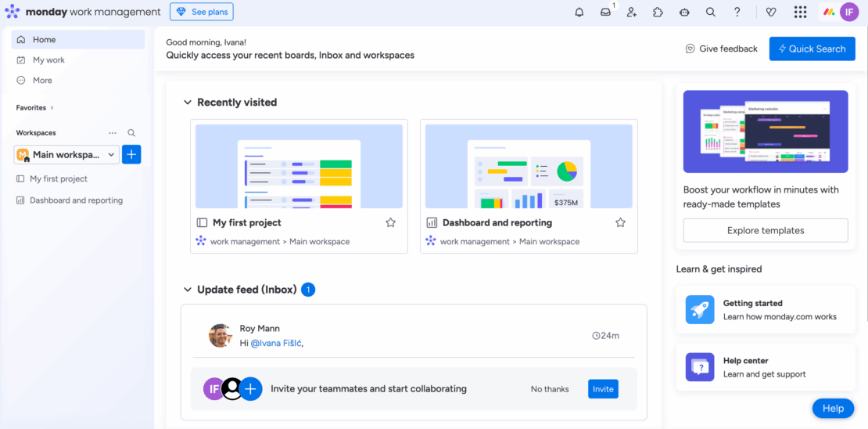Screen dimensions: 868x429
Task: Open Dashboard and reporting in sidebar
Action: pyautogui.click(x=78, y=200)
